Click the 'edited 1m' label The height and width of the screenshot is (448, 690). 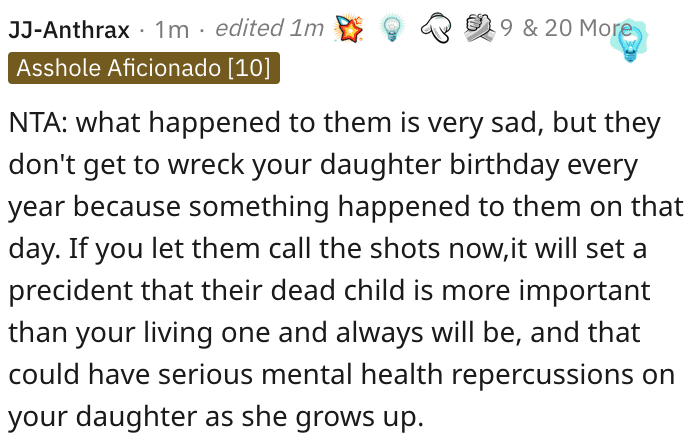(x=269, y=30)
